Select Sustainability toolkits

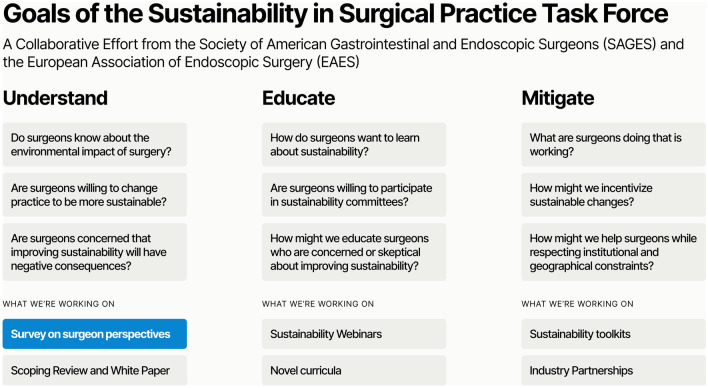coord(613,334)
